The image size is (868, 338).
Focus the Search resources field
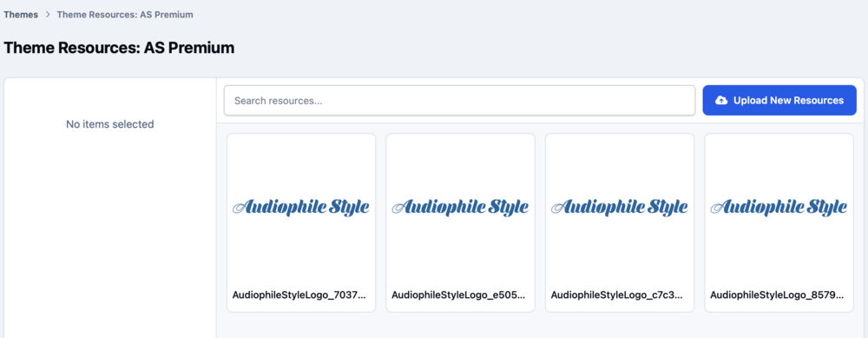[459, 100]
